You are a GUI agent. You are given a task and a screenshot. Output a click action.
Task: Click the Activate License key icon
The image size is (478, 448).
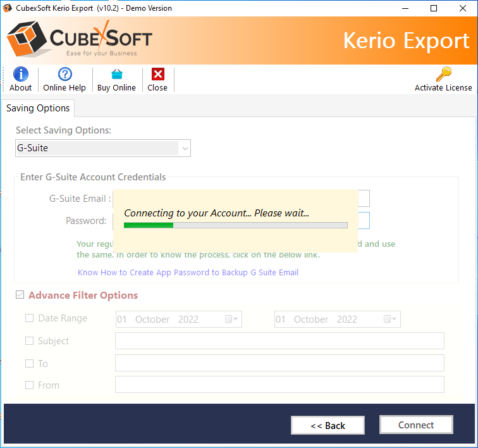tap(444, 74)
